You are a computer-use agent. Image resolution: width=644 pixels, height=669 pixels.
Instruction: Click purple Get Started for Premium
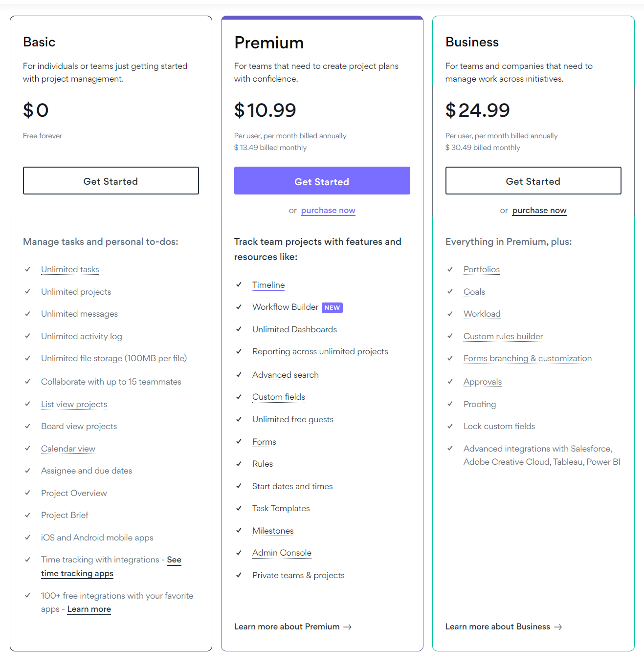pyautogui.click(x=322, y=181)
